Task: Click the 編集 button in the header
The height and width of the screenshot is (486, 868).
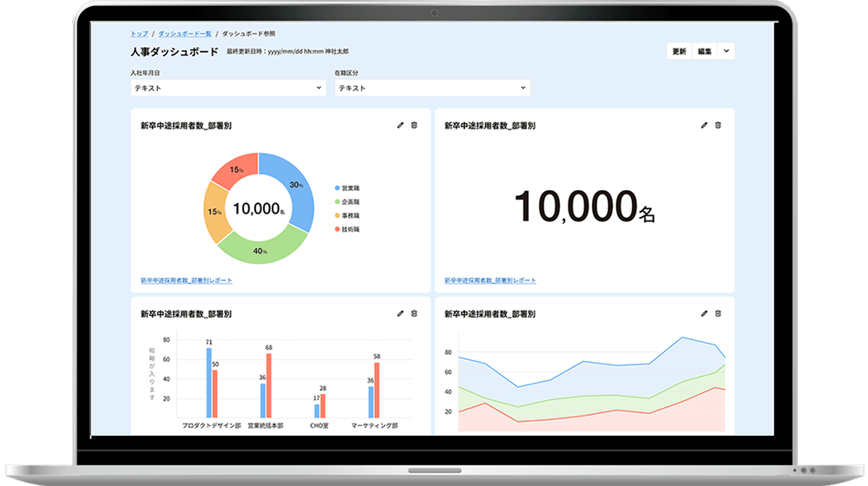Action: click(x=703, y=51)
